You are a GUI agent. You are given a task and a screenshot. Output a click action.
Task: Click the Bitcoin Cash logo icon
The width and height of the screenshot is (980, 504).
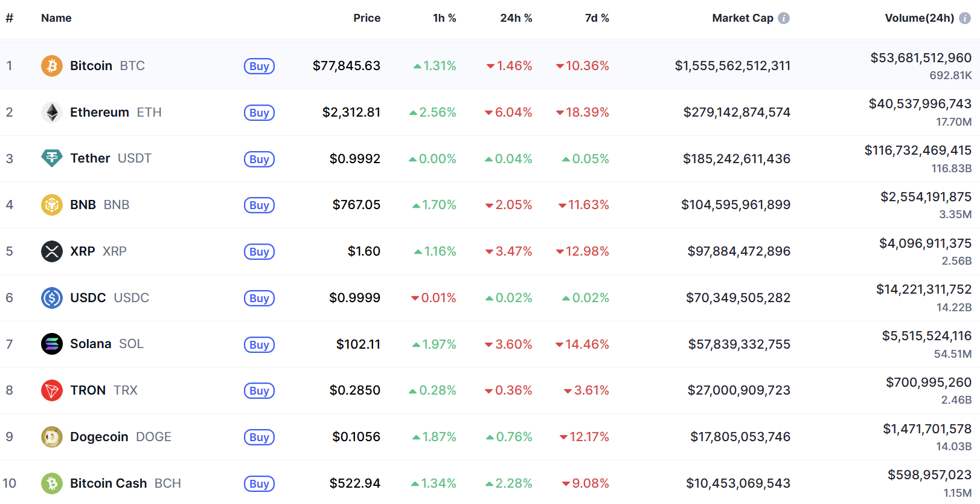point(52,483)
